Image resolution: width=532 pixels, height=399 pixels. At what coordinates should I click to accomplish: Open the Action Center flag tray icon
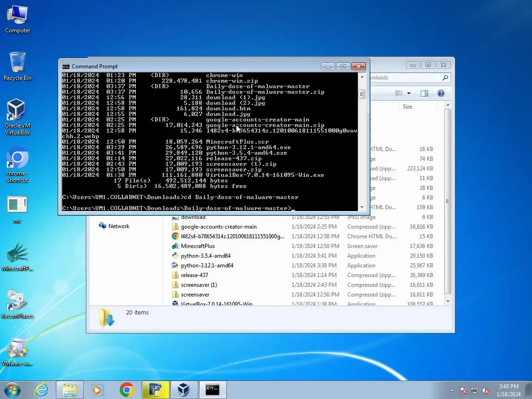[x=463, y=391]
